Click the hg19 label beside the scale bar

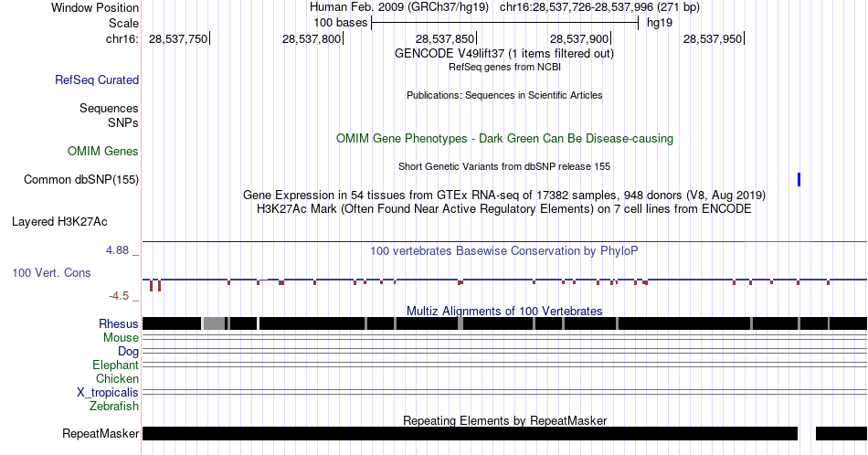pos(660,23)
